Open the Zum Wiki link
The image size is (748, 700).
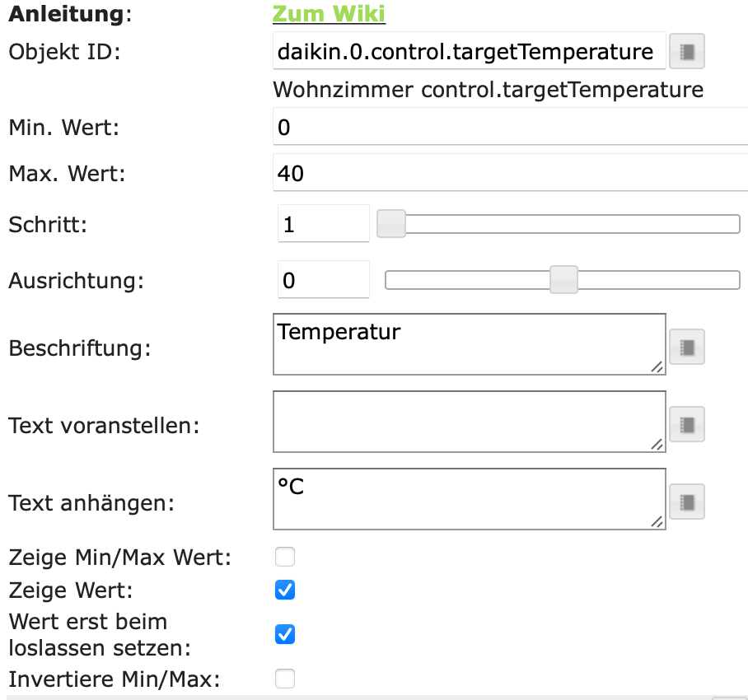(x=329, y=14)
